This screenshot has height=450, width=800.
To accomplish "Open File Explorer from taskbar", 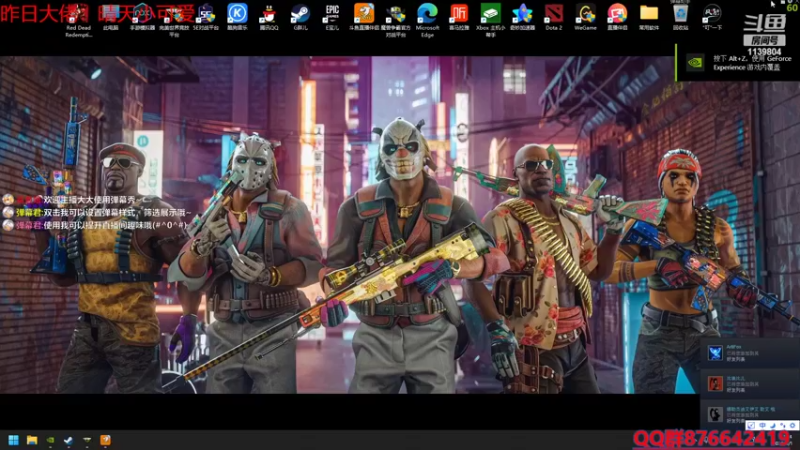I will pyautogui.click(x=32, y=440).
